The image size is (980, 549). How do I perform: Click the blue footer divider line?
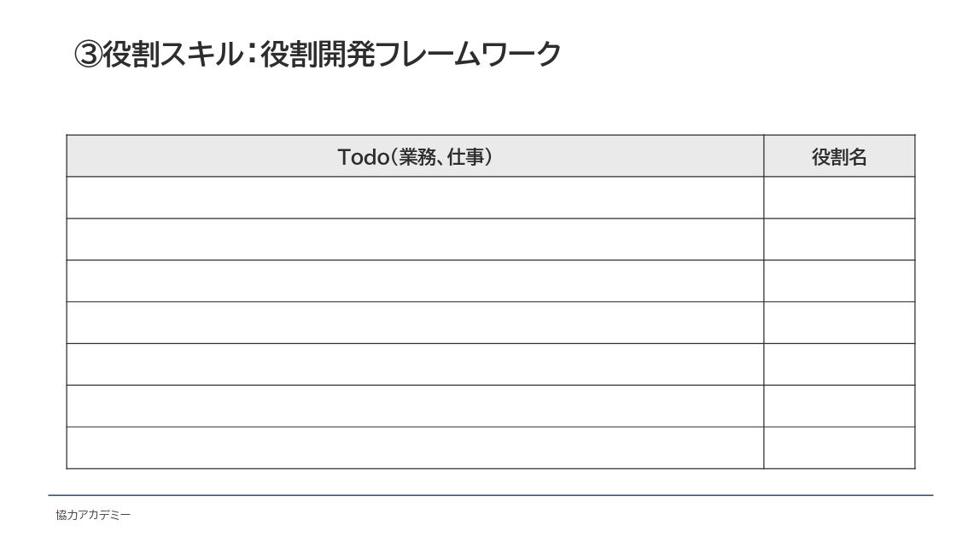pyautogui.click(x=490, y=495)
